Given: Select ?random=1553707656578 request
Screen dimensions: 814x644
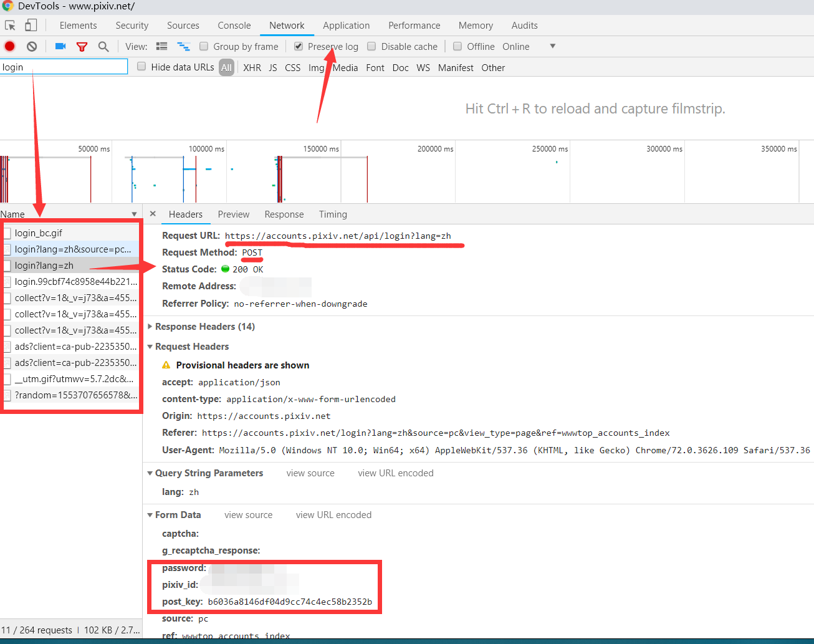Looking at the screenshot, I should coord(70,395).
